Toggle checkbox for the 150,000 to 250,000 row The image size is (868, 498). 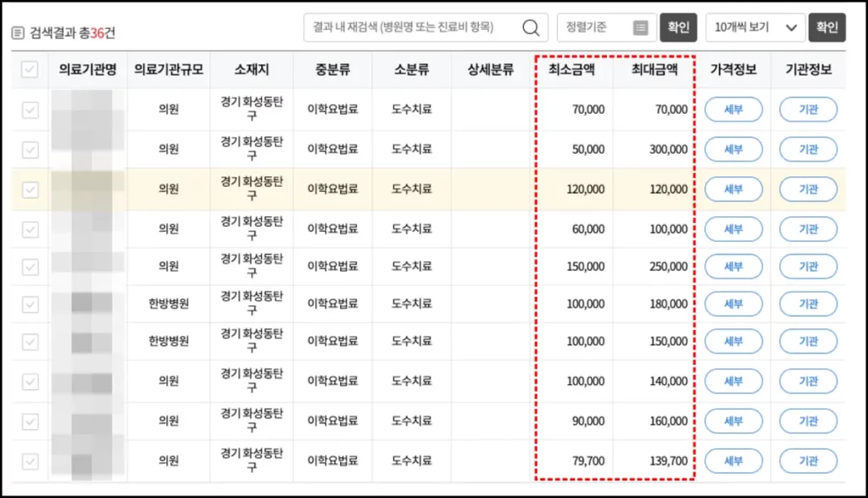click(30, 267)
